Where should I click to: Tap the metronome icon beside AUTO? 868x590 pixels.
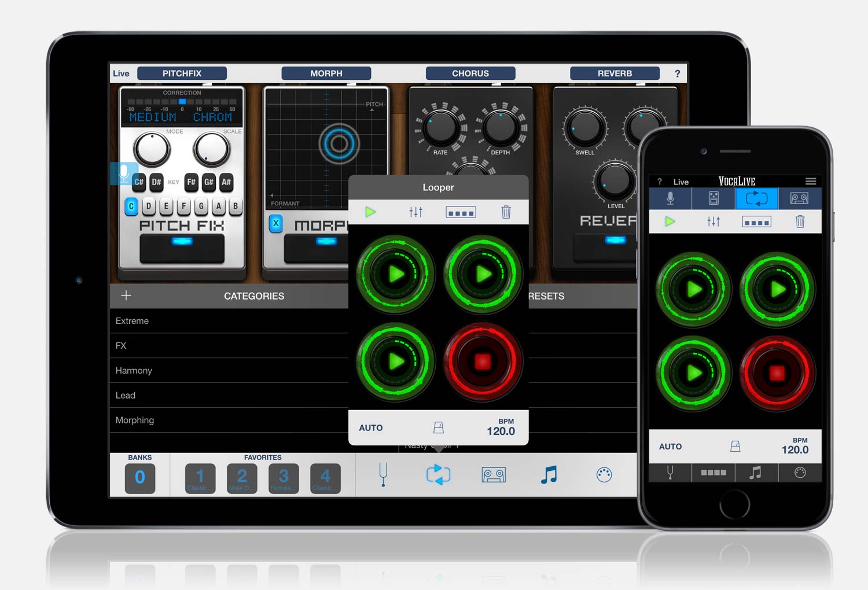[438, 427]
